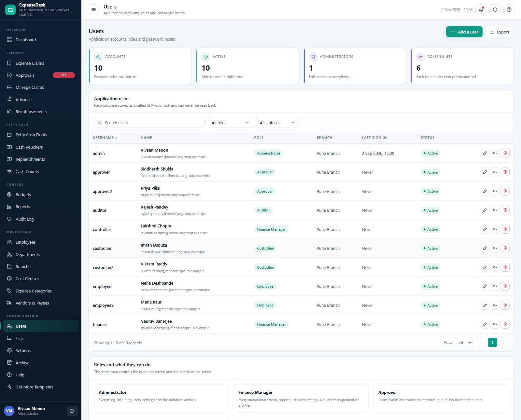
Task: Open the All roles dropdown
Action: pyautogui.click(x=230, y=123)
